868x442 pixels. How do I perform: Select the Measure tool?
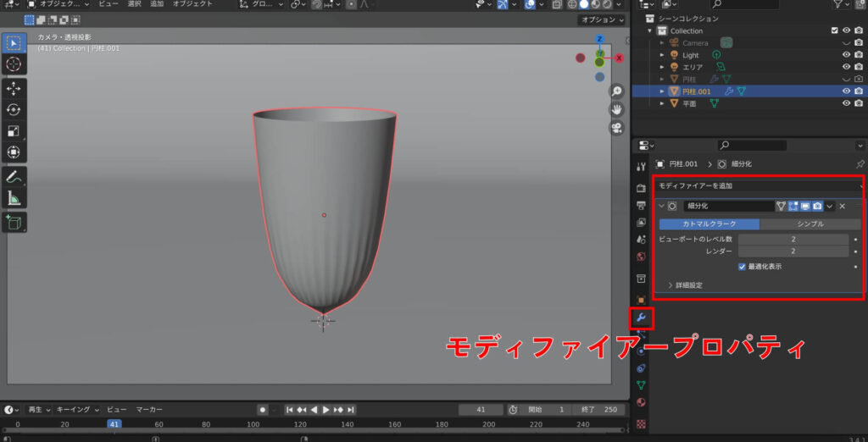14,199
